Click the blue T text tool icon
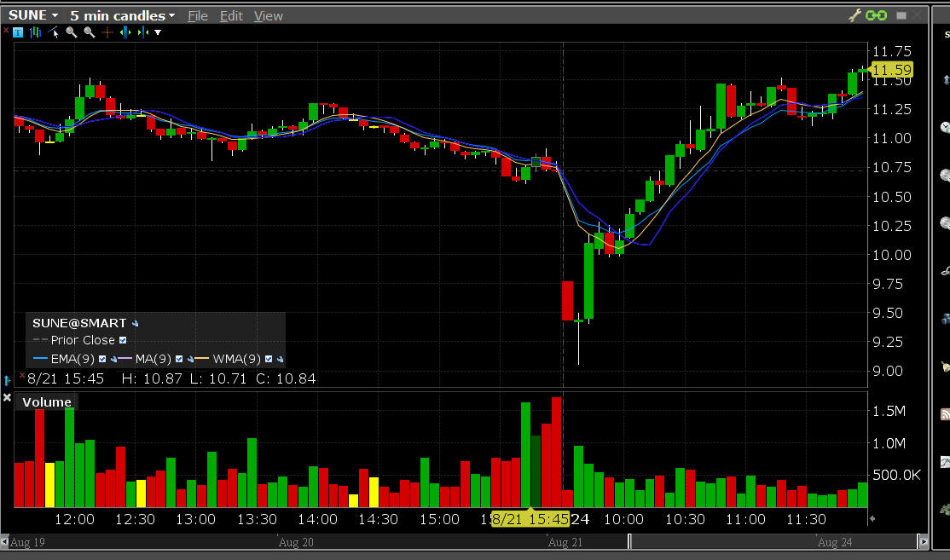Viewport: 950px width, 560px height. click(x=19, y=32)
